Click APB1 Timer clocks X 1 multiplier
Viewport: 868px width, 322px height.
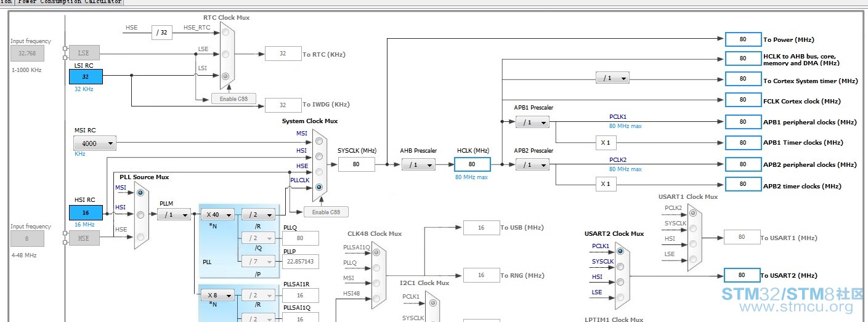click(x=606, y=142)
